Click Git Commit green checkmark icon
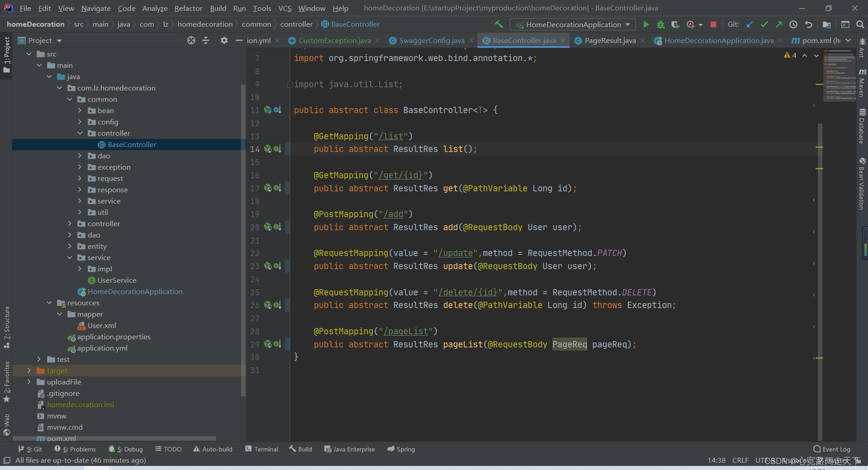The height and width of the screenshot is (470, 868). click(764, 24)
